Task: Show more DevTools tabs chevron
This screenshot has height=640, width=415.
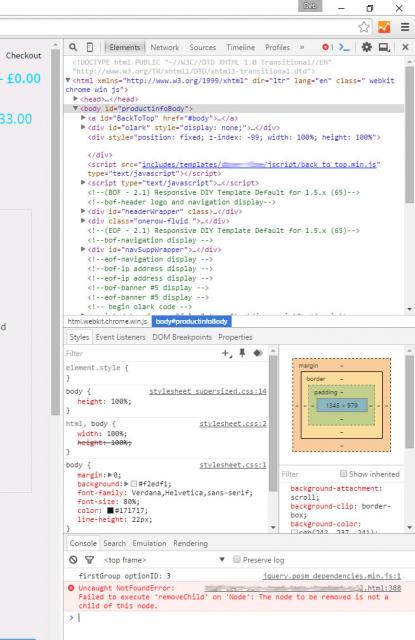Action: tap(302, 47)
